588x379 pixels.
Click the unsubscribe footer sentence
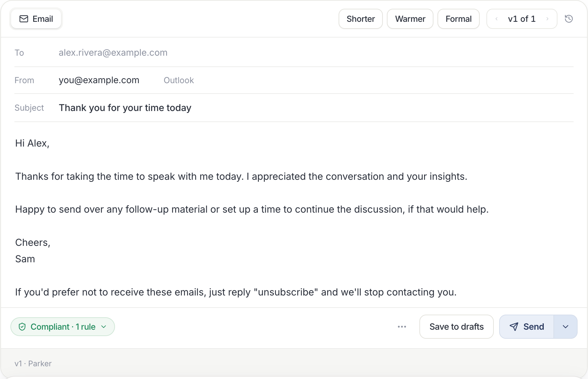pos(236,292)
